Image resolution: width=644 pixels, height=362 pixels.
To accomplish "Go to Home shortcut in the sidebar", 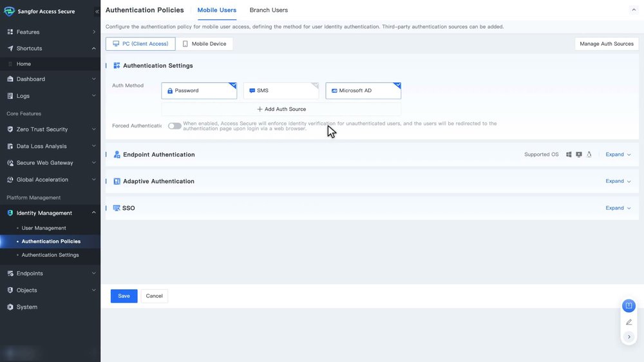I will click(23, 64).
